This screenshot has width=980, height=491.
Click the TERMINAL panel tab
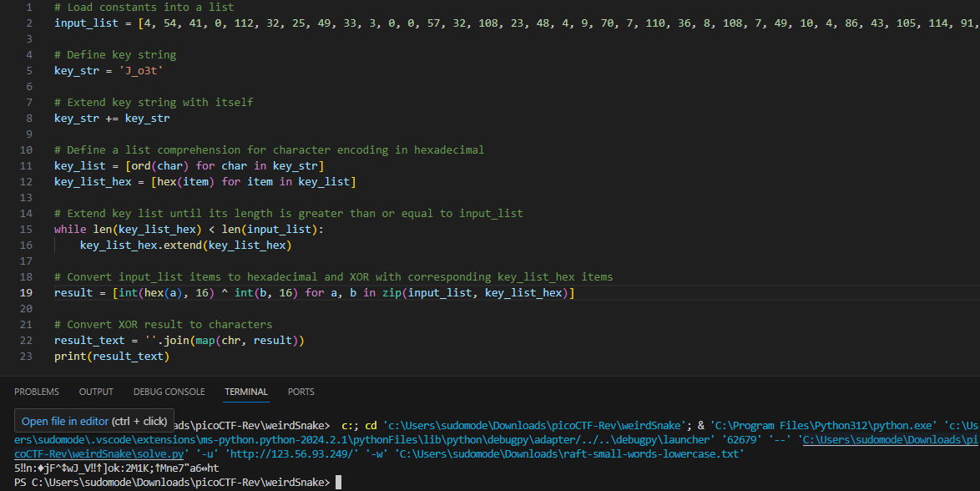246,392
